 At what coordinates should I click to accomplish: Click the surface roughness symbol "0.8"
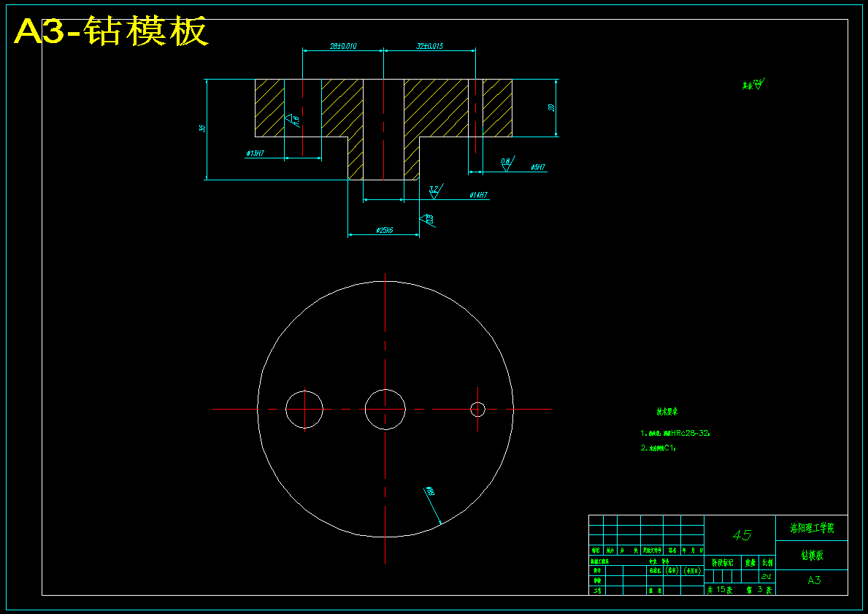point(507,164)
